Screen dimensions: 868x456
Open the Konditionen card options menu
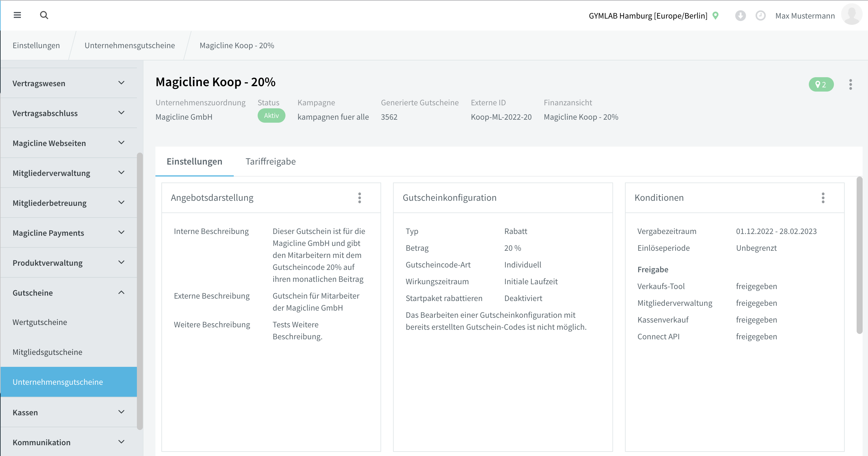[x=823, y=198]
